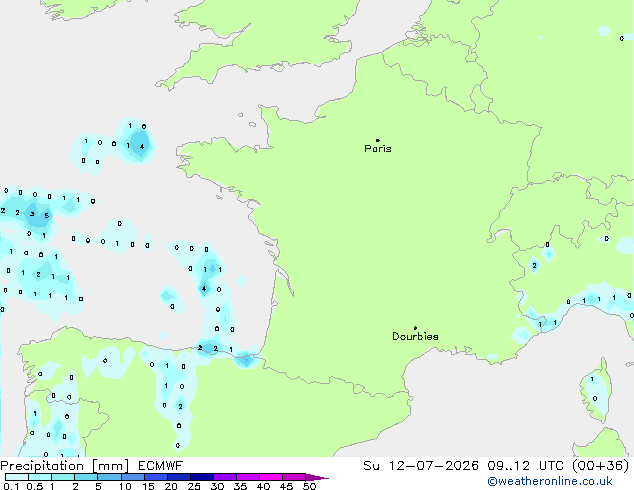634x490 pixels.
Task: Click the 'Su 12-07-2026' date text
Action: point(421,466)
